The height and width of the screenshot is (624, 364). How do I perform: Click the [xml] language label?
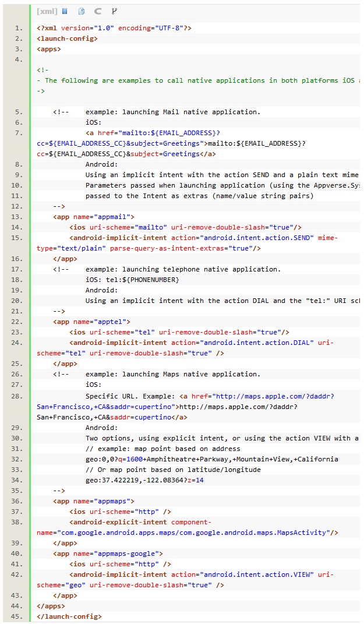[47, 11]
